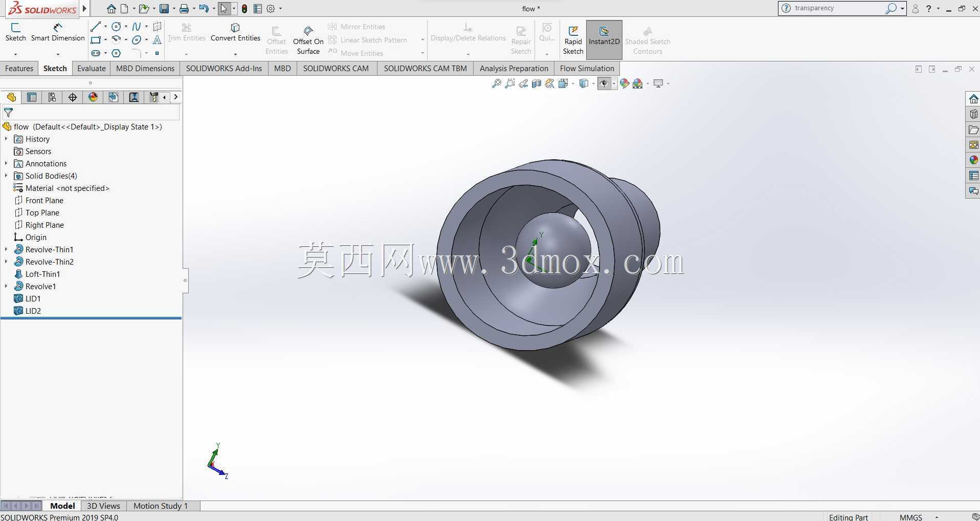Open the Edit Appearance tool
Screen dimensions: 980x521
[624, 83]
